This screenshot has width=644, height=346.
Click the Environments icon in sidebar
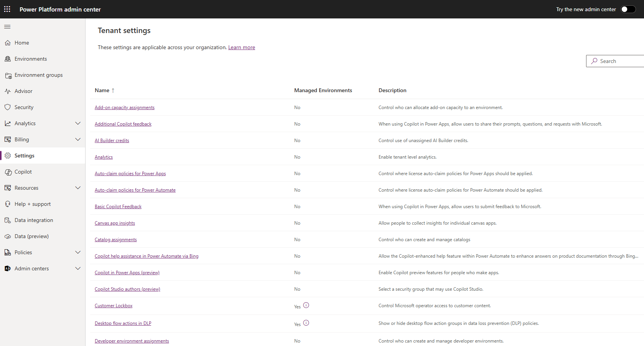coord(8,59)
